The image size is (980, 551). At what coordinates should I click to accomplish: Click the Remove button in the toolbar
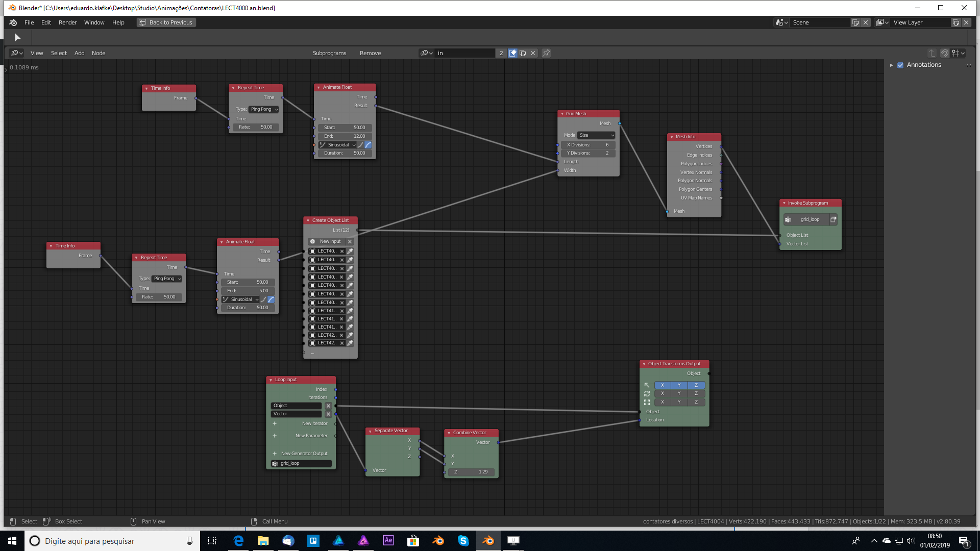coord(371,53)
